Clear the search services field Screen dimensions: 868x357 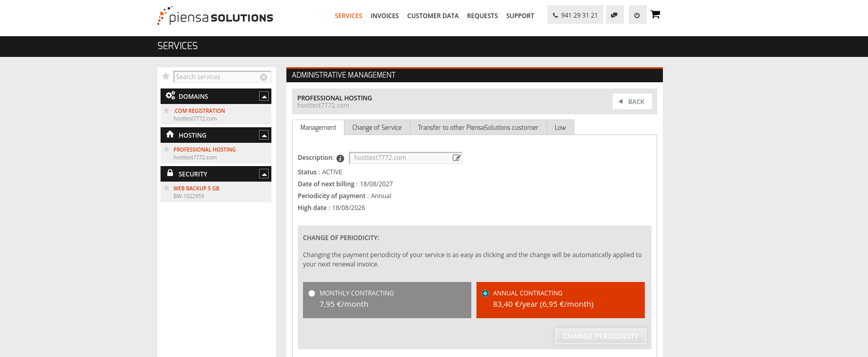pyautogui.click(x=264, y=77)
